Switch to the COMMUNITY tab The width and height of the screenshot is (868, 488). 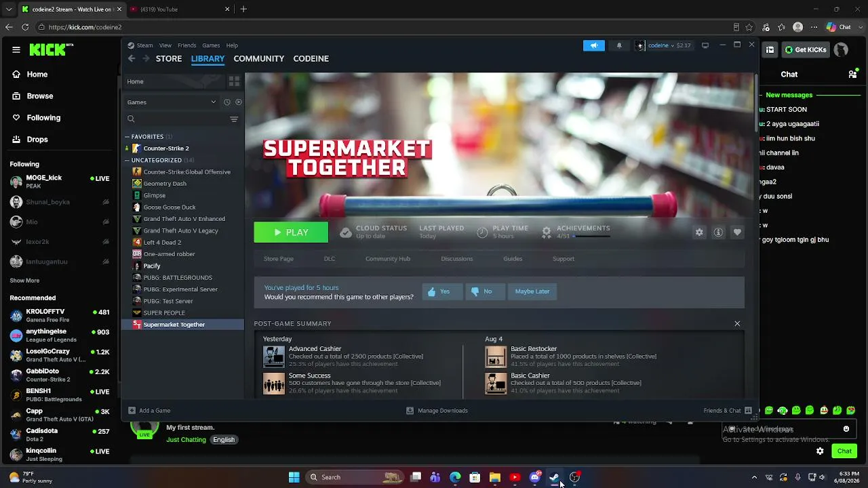pyautogui.click(x=259, y=59)
